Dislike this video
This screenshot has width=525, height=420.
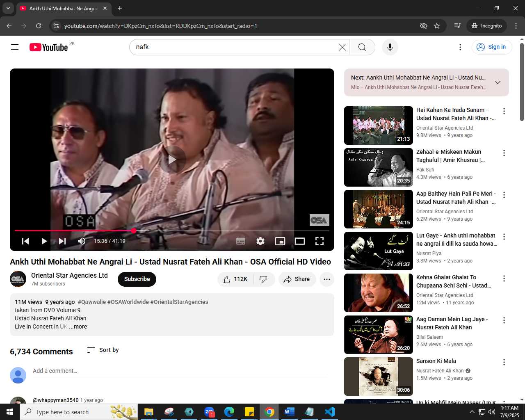tap(264, 279)
